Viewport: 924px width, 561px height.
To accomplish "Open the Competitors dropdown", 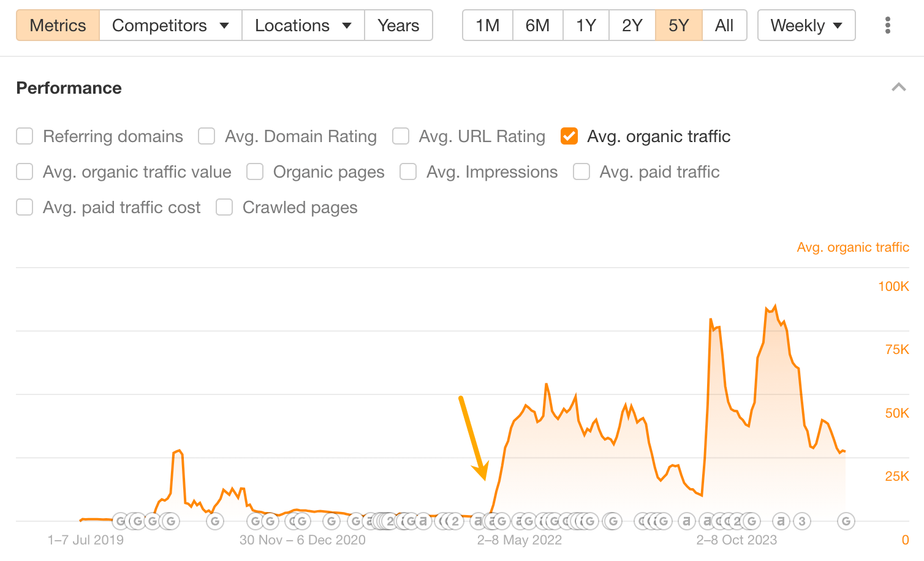I will pyautogui.click(x=170, y=25).
